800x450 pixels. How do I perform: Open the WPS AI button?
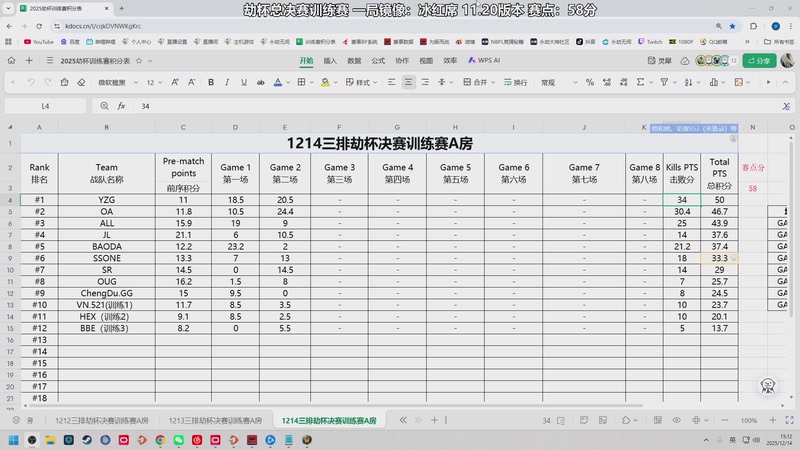click(484, 60)
